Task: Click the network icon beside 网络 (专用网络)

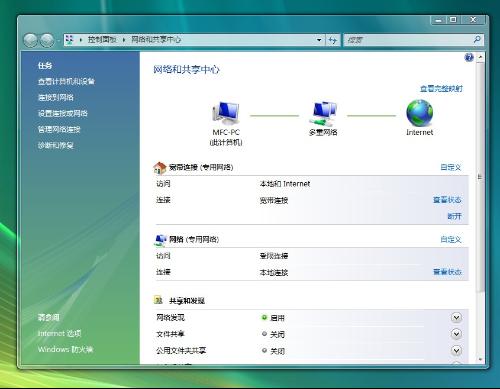Action: [x=161, y=240]
